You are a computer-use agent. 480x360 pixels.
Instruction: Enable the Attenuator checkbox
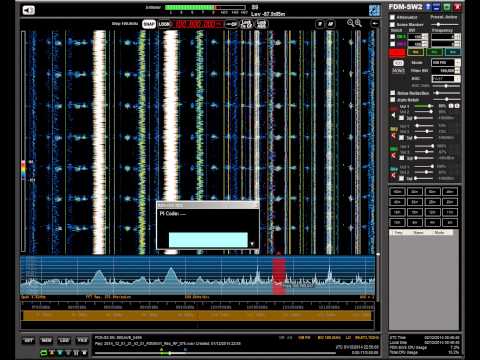pyautogui.click(x=392, y=17)
